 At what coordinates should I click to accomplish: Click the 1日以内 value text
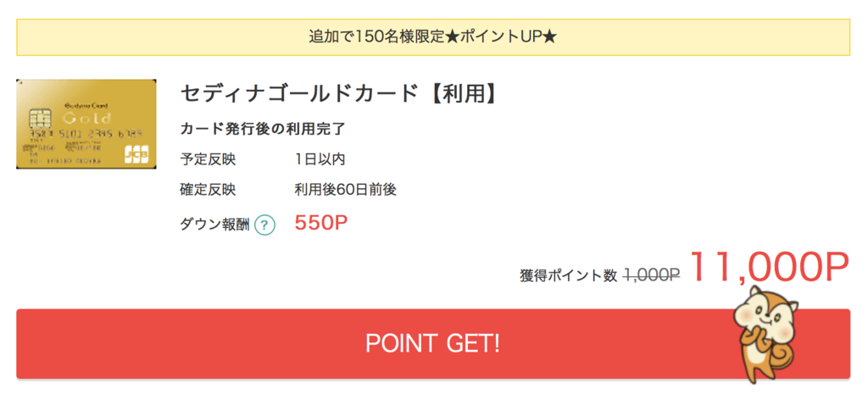320,159
